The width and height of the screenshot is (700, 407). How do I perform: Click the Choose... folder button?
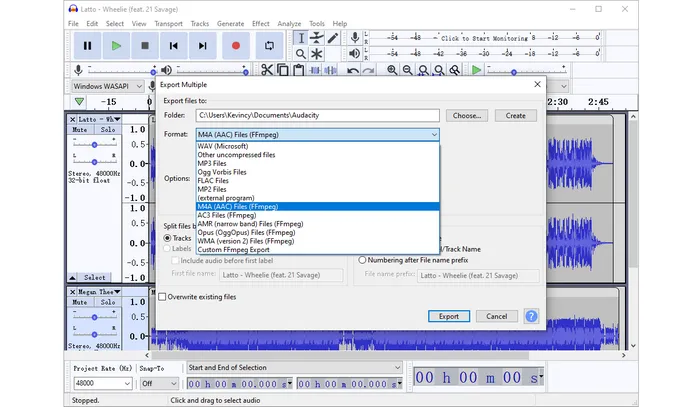pyautogui.click(x=467, y=116)
